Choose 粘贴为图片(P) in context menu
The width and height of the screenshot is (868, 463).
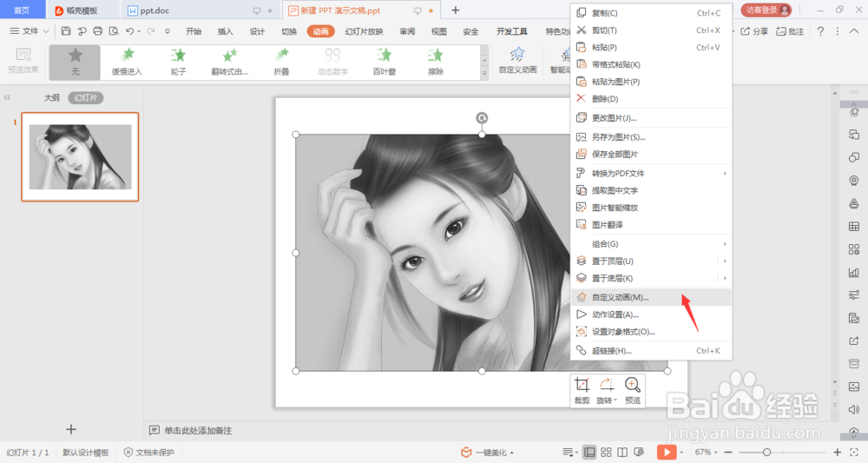[x=651, y=82]
